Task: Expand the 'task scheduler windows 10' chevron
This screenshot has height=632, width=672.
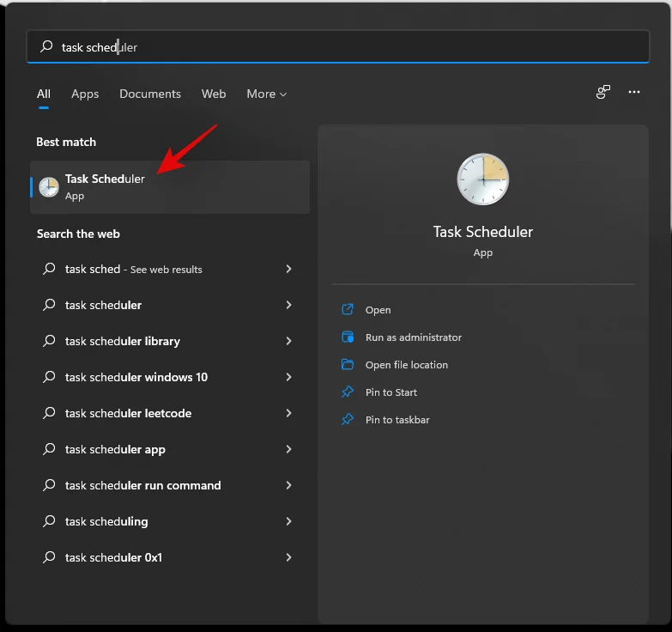Action: click(x=288, y=377)
